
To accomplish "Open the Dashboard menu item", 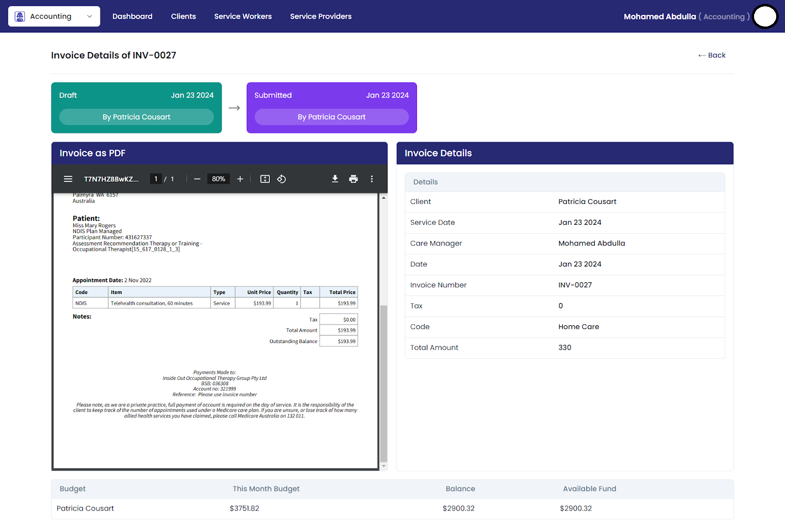I will click(x=132, y=17).
